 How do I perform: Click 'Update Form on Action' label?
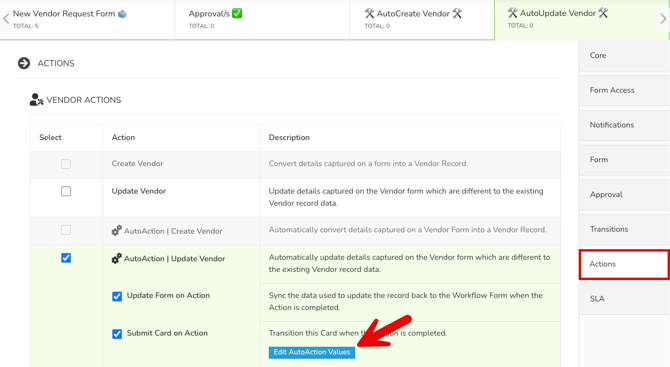(x=168, y=295)
